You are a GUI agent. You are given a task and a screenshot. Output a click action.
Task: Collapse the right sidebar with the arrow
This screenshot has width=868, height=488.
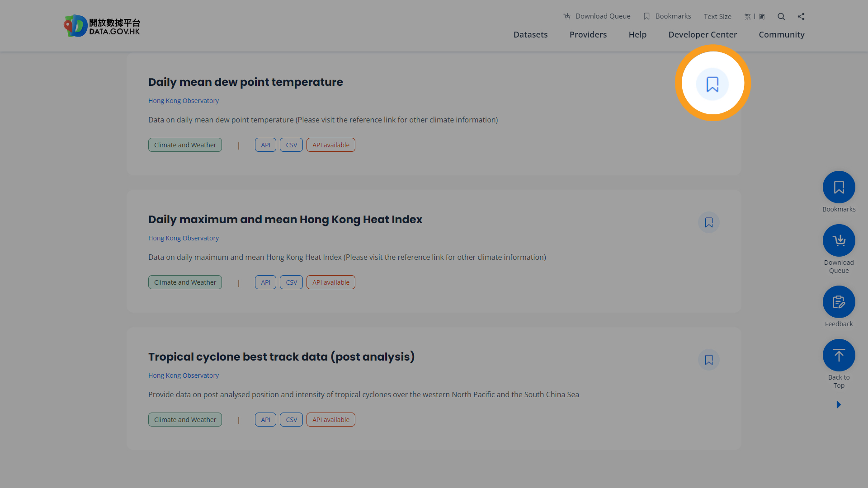[839, 404]
